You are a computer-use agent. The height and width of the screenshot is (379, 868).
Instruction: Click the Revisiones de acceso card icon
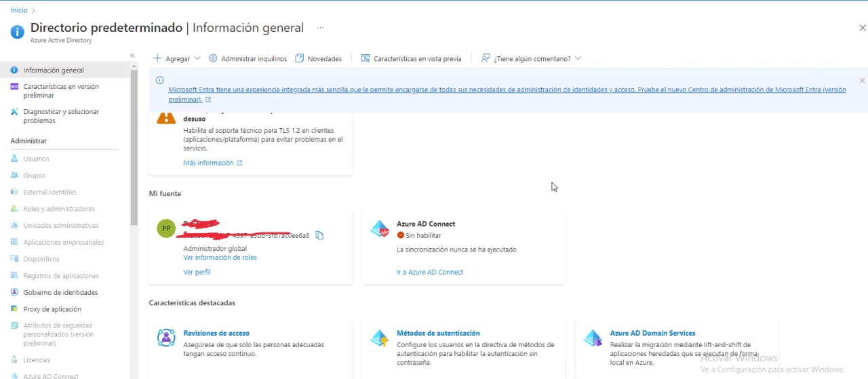pyautogui.click(x=166, y=338)
